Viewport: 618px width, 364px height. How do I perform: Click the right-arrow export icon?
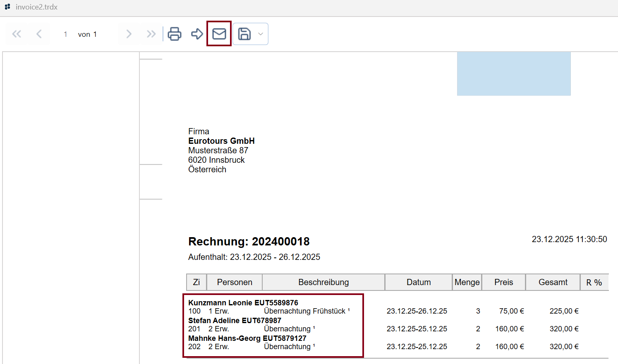[197, 34]
